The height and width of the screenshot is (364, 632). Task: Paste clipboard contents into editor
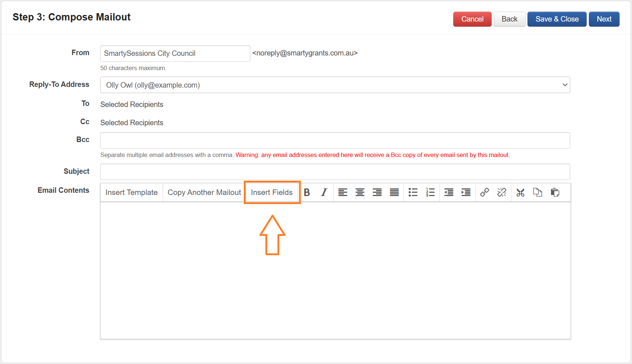pos(555,192)
